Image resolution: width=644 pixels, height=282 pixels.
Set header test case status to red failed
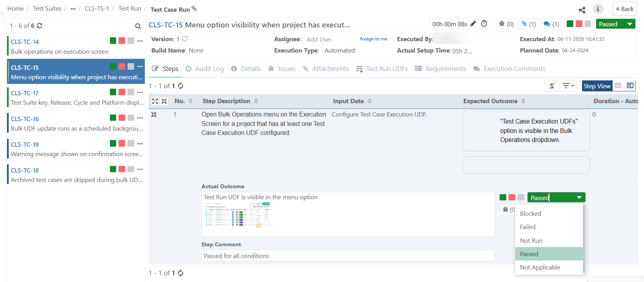tap(579, 24)
